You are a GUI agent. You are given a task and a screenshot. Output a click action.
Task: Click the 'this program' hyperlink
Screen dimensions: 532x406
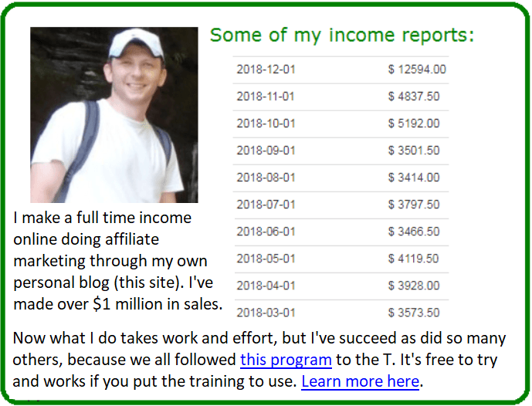[286, 360]
